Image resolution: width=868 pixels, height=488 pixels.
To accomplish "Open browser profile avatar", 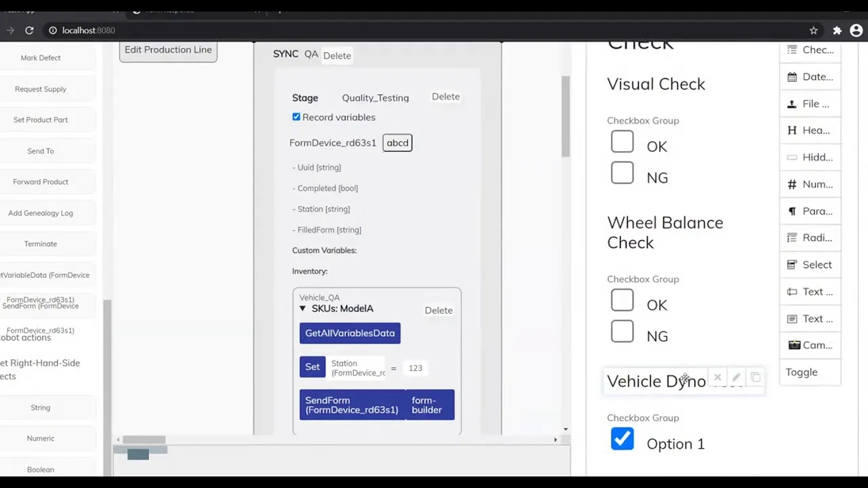I will [856, 30].
